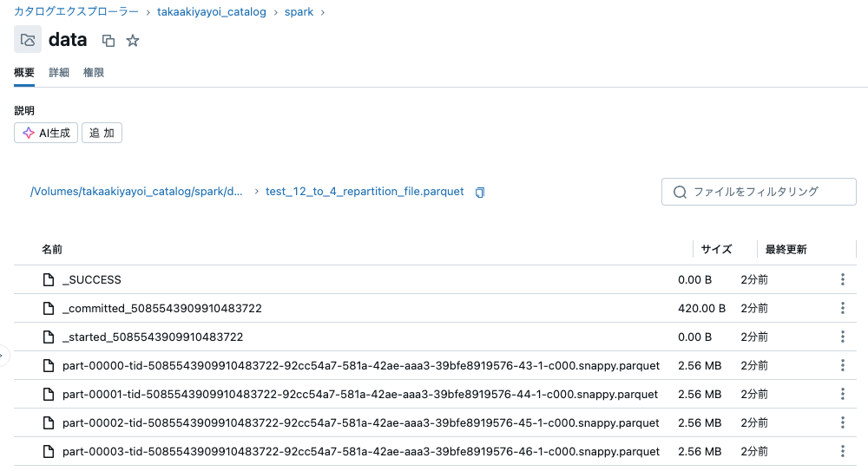The height and width of the screenshot is (471, 868).
Task: Focus the ファイルをフィルタリング input field
Action: pyautogui.click(x=759, y=192)
